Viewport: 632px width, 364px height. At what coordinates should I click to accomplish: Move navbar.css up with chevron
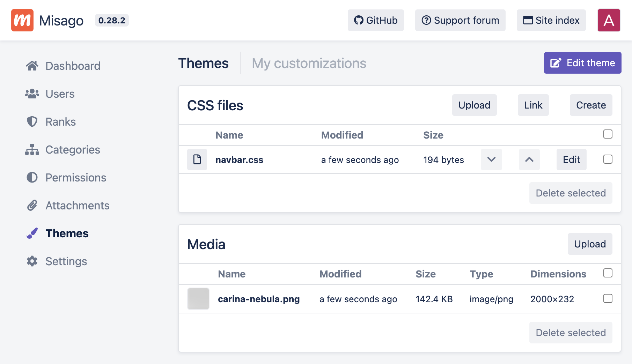coord(529,159)
